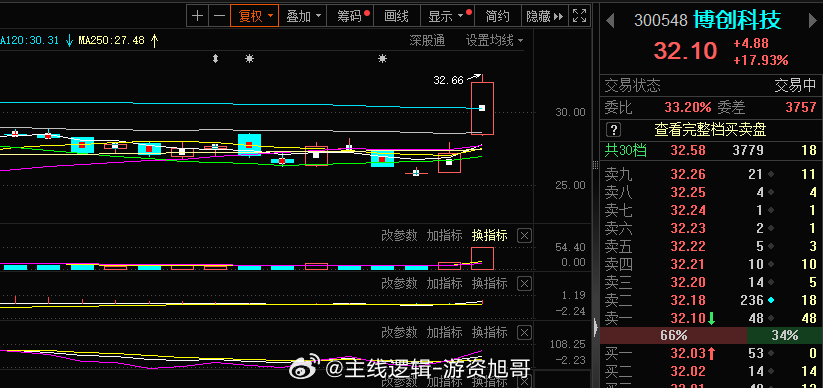
Task: Click the cyan diamond beside 236 in 卖二
Action: (x=771, y=300)
